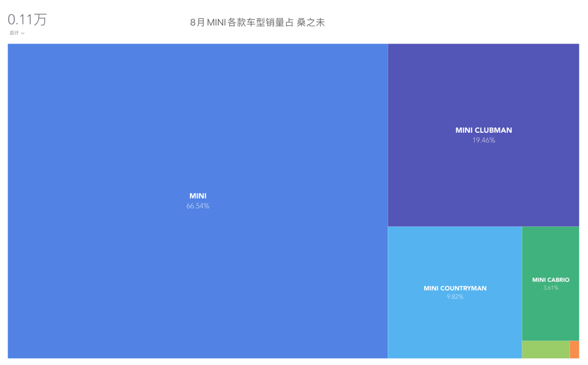Open the 总计 dropdown chevron
Viewport: 588px width, 365px height.
(23, 33)
